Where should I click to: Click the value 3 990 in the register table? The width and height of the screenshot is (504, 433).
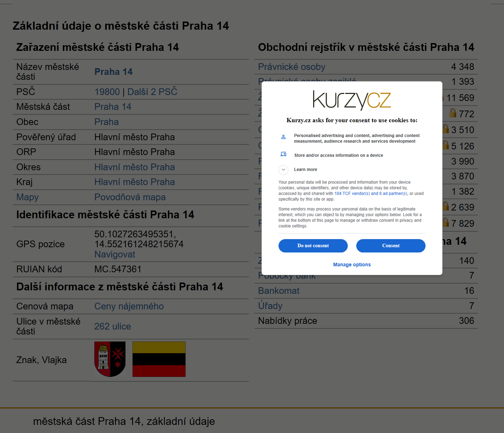(463, 161)
